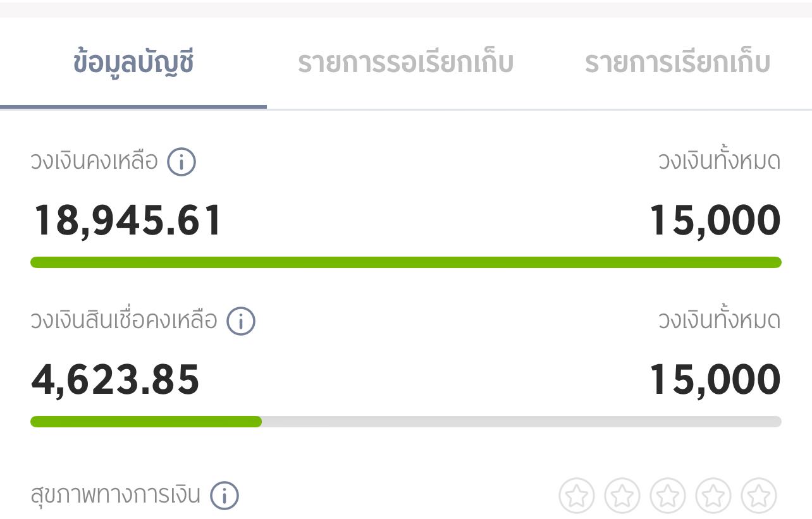This screenshot has height=519, width=812.
Task: Click the สุขภาพทางการเงิน label
Action: click(116, 495)
